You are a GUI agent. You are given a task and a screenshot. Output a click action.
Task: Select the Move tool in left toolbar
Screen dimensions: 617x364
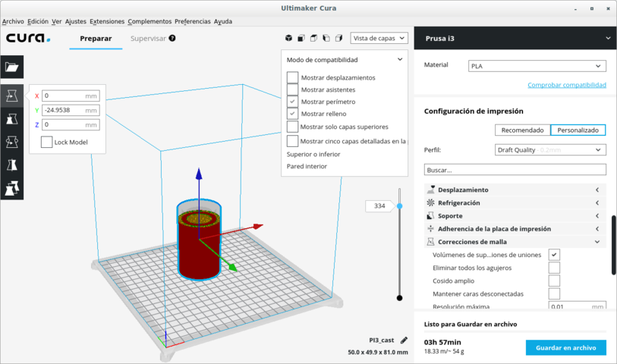point(12,96)
